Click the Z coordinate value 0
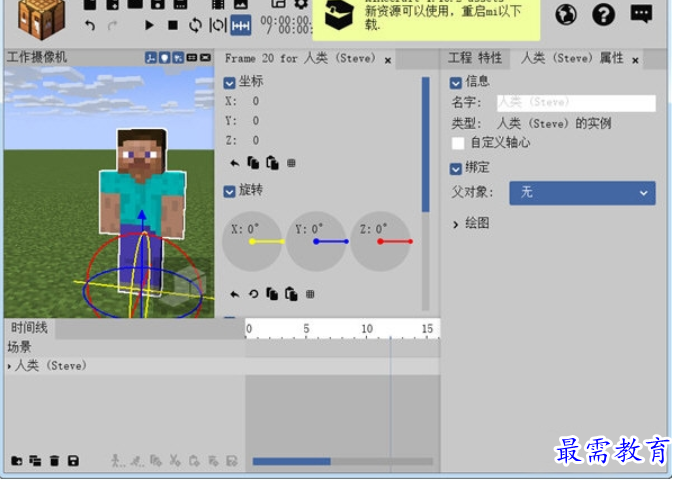678x482 pixels. (256, 140)
